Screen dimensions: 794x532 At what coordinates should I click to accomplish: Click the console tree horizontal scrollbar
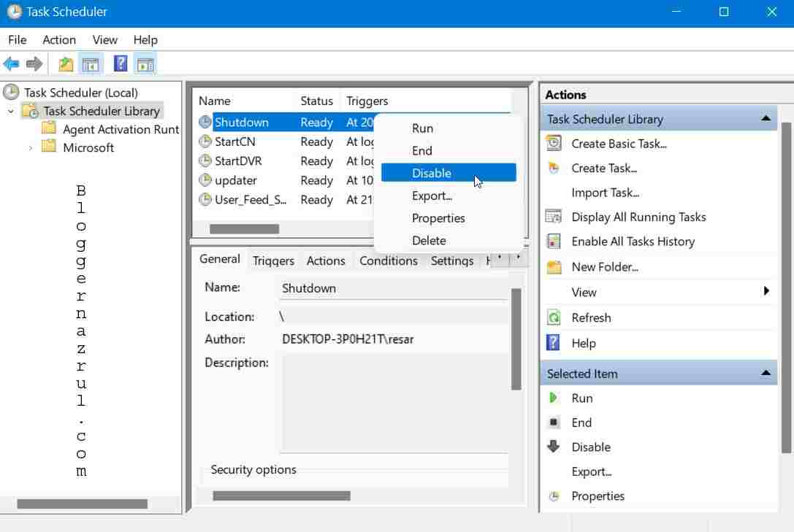[x=82, y=504]
